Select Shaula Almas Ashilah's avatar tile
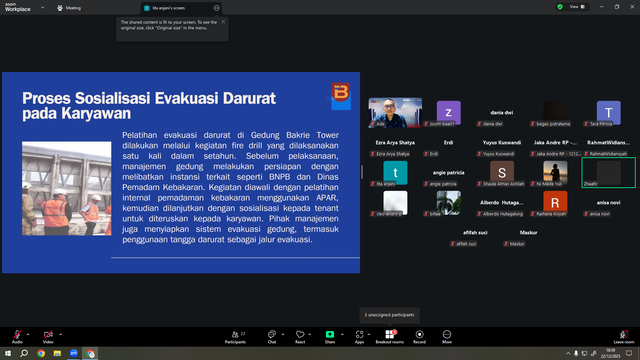This screenshot has height=360, width=640. coord(502,173)
